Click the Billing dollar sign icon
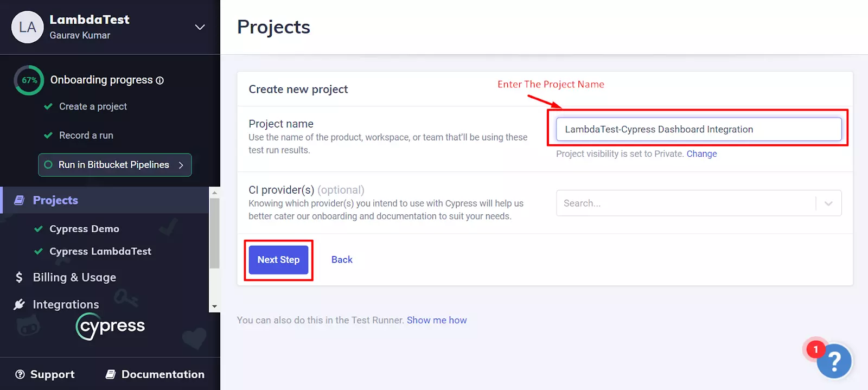 point(20,277)
